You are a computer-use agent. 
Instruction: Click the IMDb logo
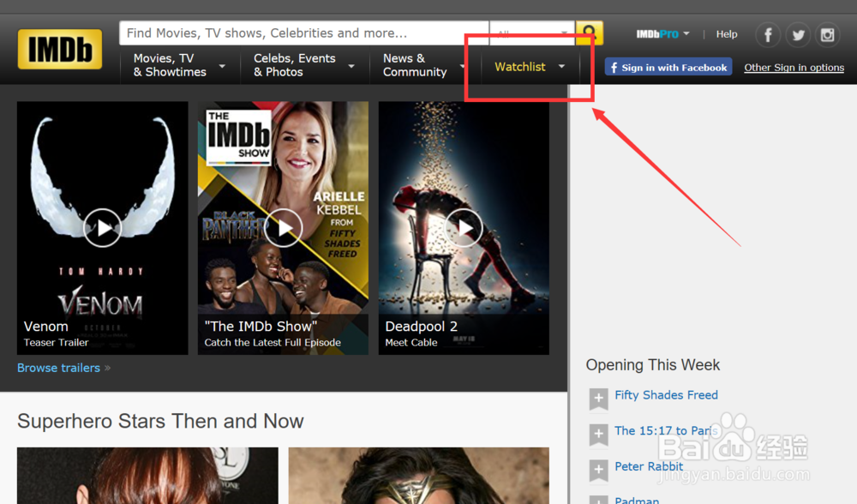[x=60, y=49]
